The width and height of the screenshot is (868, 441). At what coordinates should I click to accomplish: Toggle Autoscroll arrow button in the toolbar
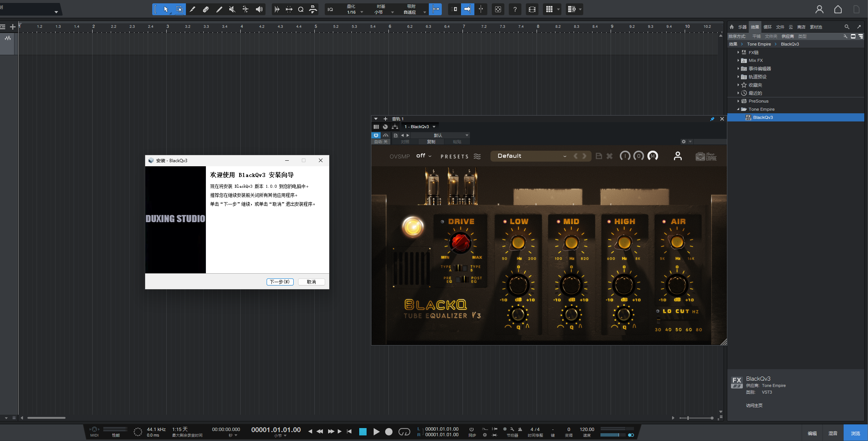tap(467, 9)
